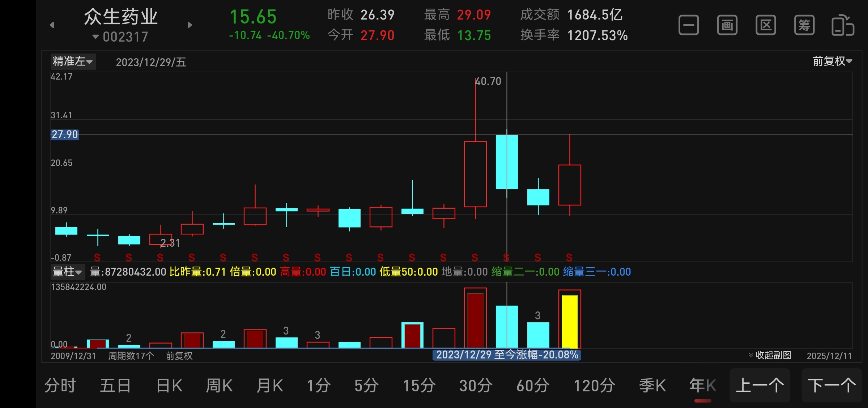Open the 精准左 dropdown
The height and width of the screenshot is (408, 868).
[x=73, y=61]
